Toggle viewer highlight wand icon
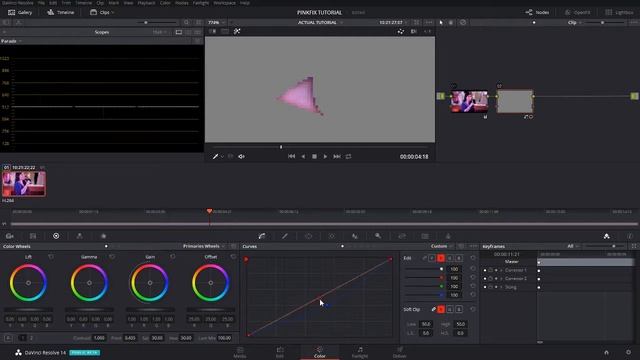This screenshot has height=360, width=640. (237, 31)
